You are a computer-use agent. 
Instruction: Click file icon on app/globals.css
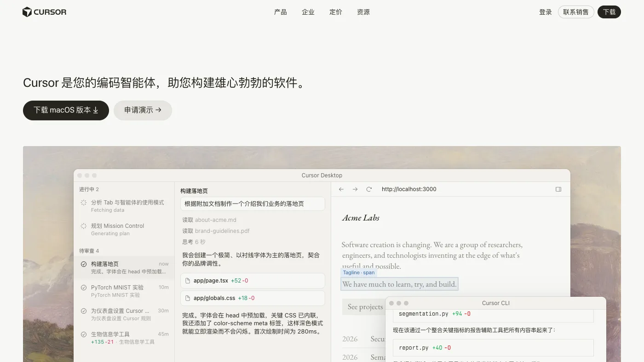point(188,298)
